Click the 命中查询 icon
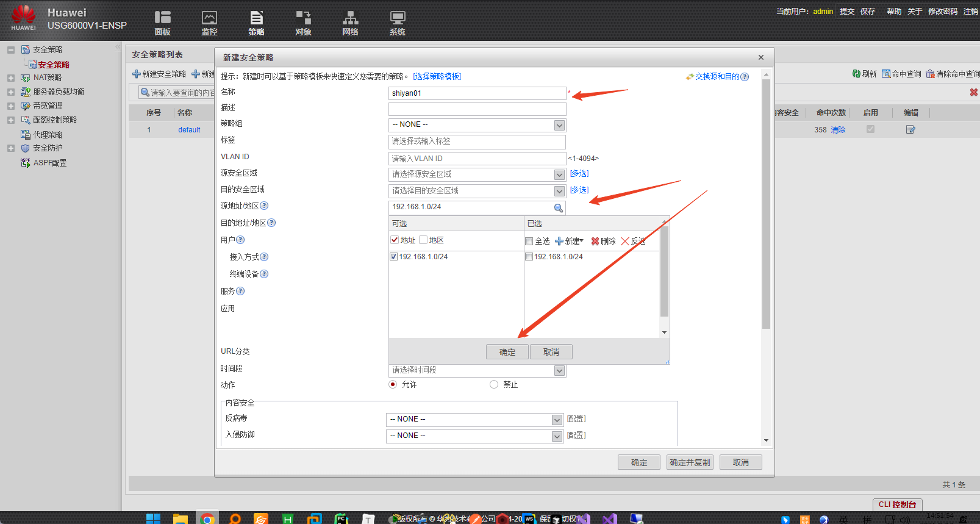This screenshot has width=980, height=524. [886, 74]
